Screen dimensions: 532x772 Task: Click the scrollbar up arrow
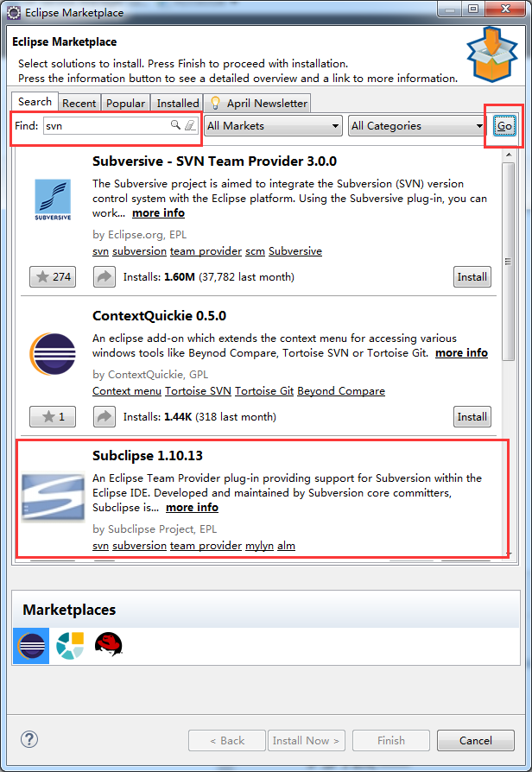point(509,155)
